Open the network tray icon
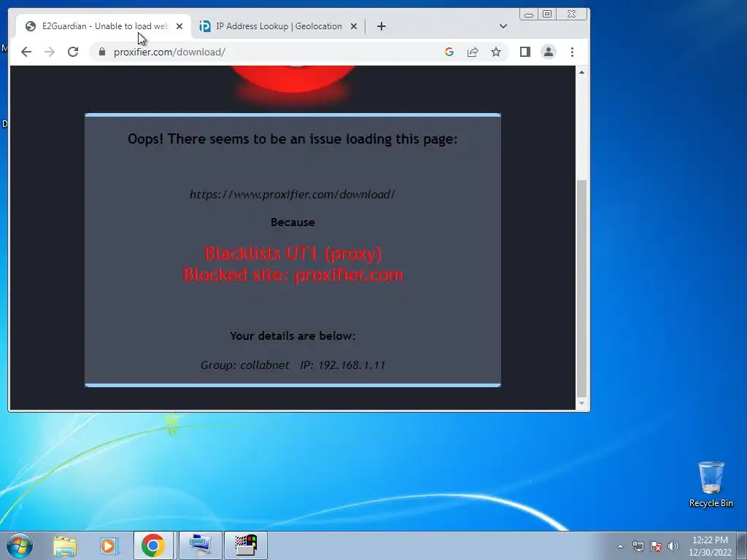 pos(638,546)
